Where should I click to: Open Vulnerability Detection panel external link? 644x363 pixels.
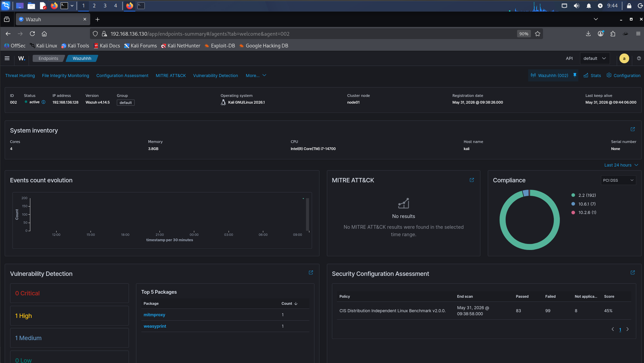pyautogui.click(x=311, y=273)
